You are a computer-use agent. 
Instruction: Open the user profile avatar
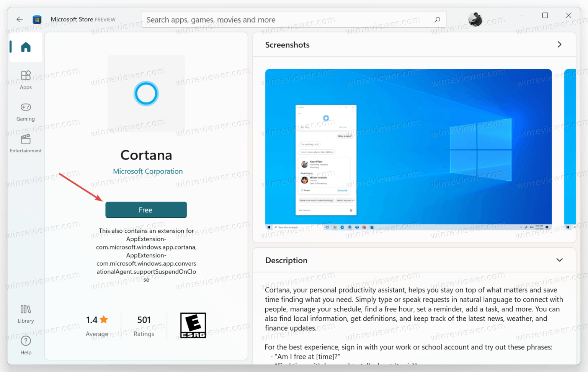click(x=475, y=19)
